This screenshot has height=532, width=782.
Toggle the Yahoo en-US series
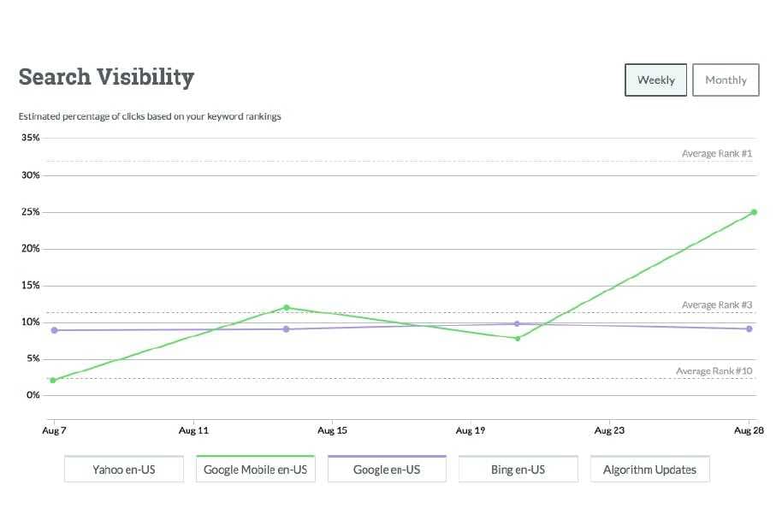tap(124, 470)
